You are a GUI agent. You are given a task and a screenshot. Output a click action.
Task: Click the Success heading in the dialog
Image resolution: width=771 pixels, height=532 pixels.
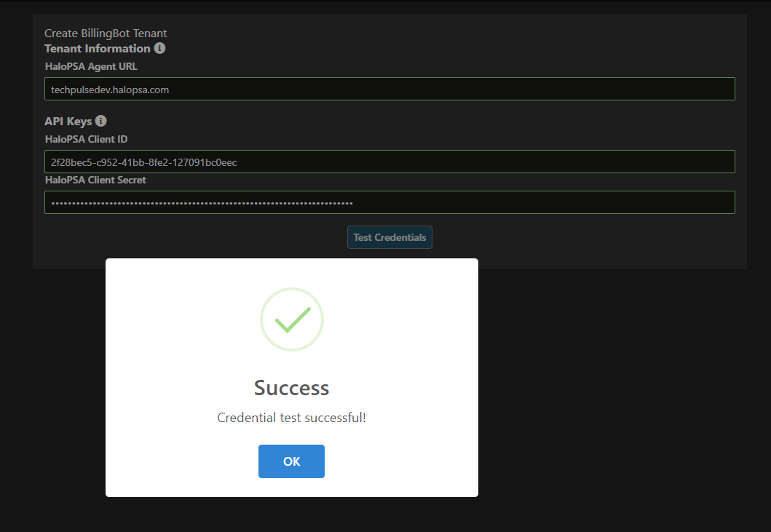tap(292, 388)
